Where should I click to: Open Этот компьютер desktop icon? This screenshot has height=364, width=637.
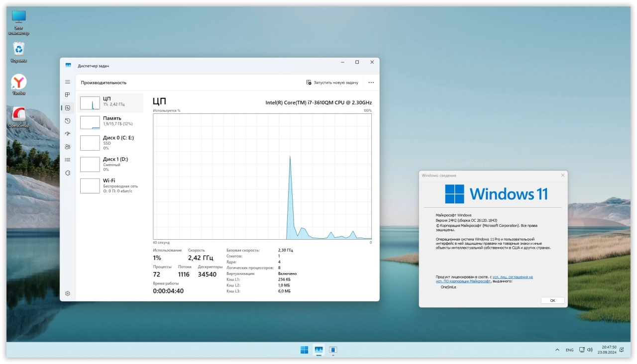(x=19, y=23)
